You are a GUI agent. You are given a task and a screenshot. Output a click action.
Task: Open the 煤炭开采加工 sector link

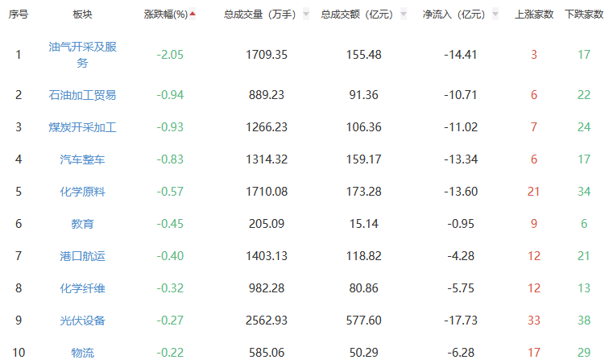(x=82, y=127)
